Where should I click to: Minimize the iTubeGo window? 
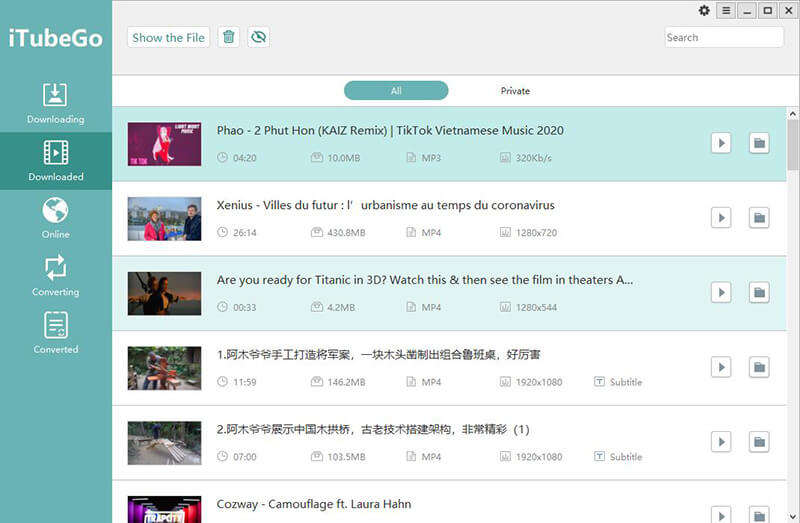pyautogui.click(x=747, y=11)
